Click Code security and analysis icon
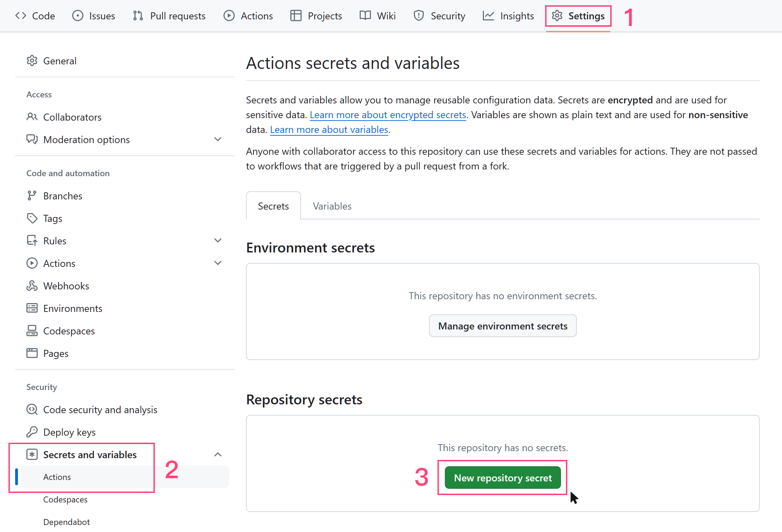Screen dimensions: 782x532 pos(32,409)
